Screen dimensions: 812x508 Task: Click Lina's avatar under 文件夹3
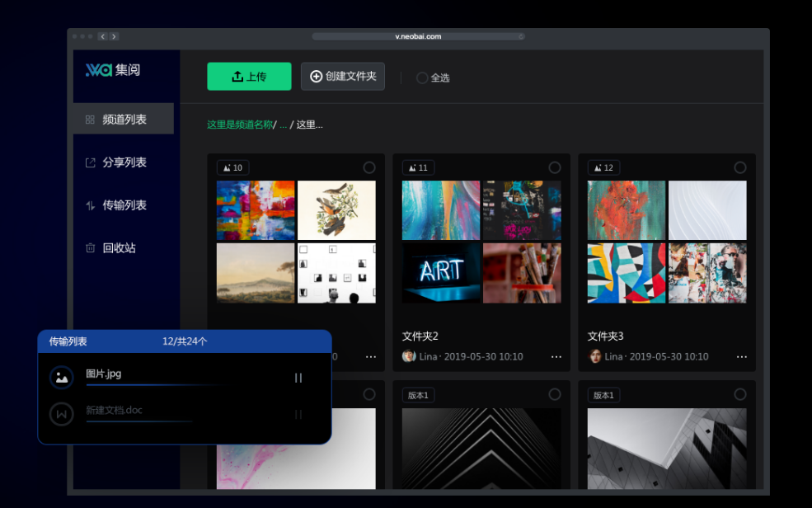[594, 356]
